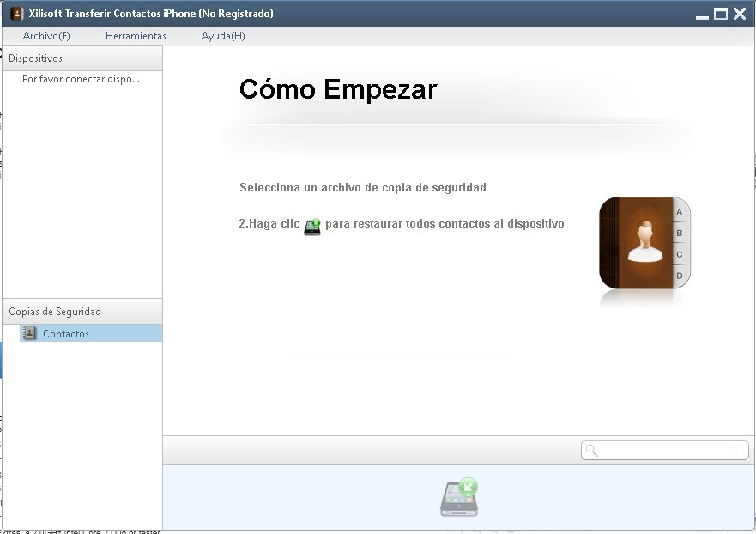Image resolution: width=756 pixels, height=534 pixels.
Task: Click the small restore icon in step 2 text
Action: point(312,227)
